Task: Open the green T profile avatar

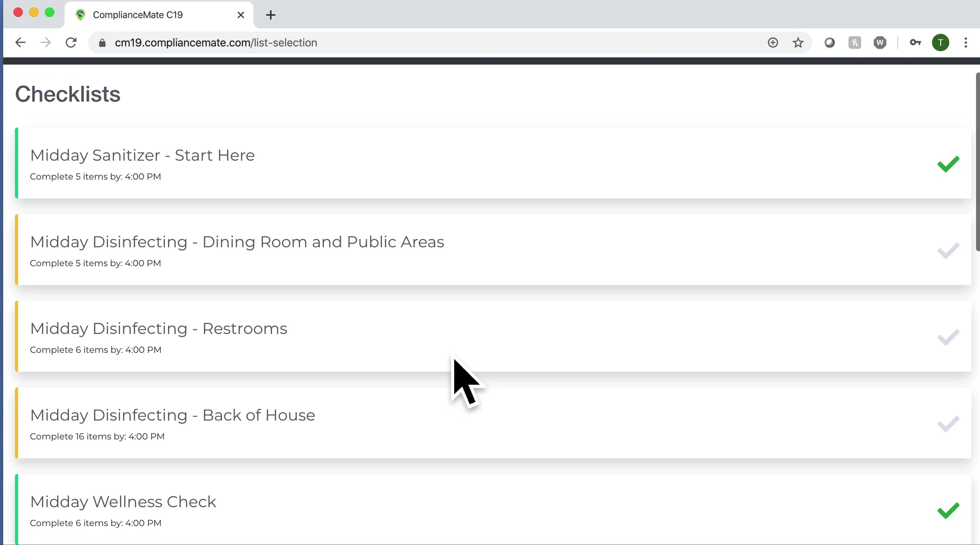Action: tap(940, 43)
